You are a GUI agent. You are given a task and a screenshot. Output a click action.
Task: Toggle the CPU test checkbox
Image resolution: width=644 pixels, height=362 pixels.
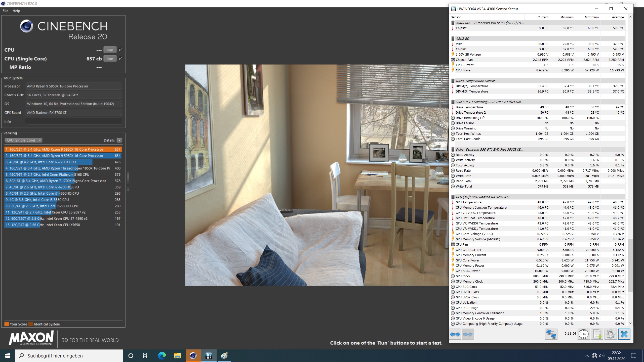click(x=121, y=50)
